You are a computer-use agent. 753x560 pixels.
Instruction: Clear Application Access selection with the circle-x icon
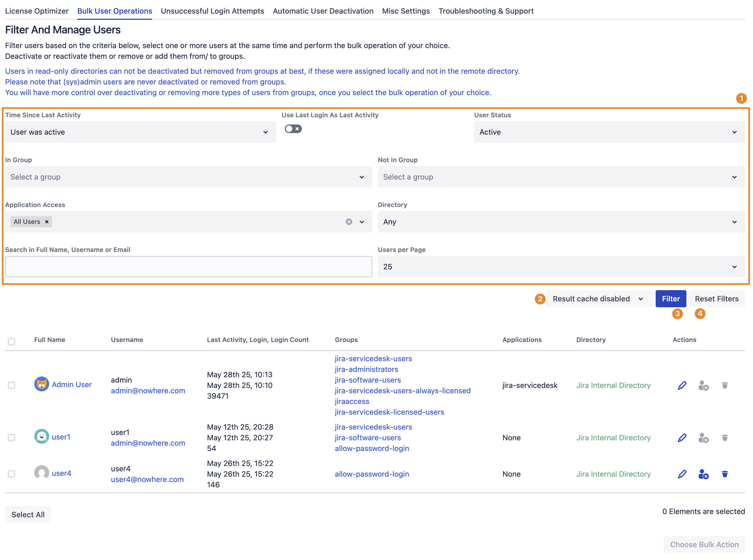click(349, 222)
